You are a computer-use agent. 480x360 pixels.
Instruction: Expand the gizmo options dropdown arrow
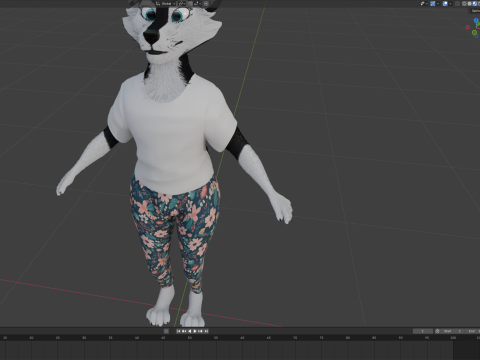tap(438, 4)
